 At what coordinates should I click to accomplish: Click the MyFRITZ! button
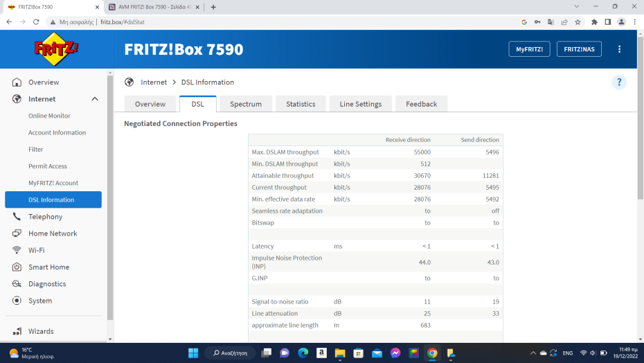530,49
